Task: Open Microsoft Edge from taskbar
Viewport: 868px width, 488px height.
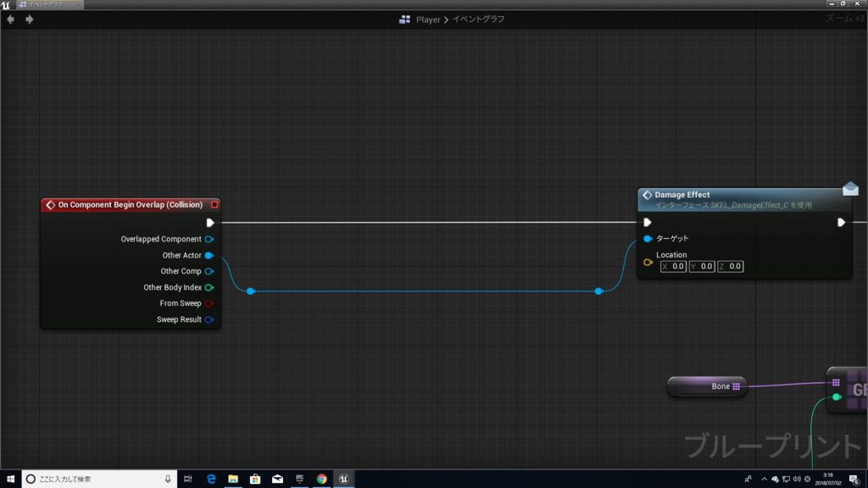Action: [211, 480]
